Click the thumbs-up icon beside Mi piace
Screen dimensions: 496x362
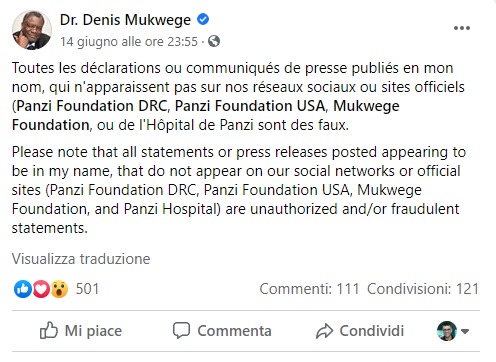[x=49, y=330]
